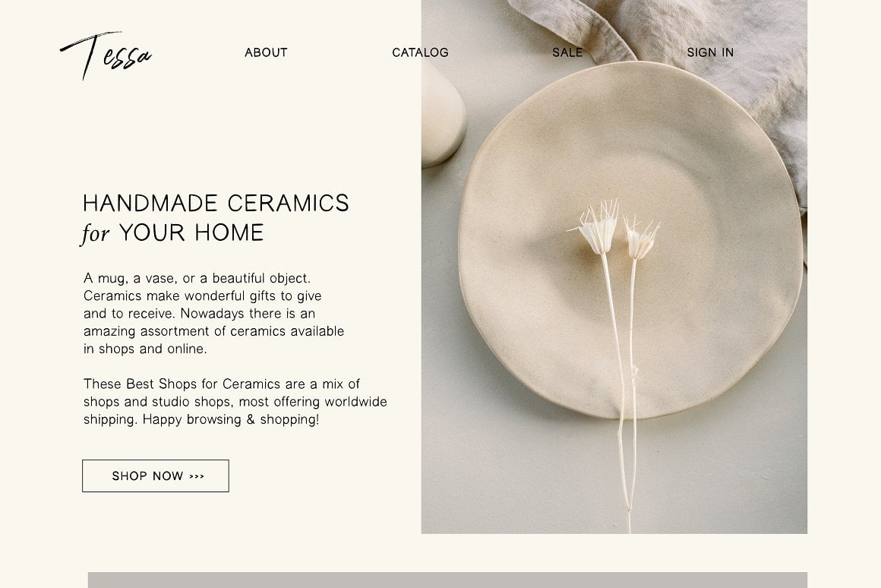Click the SIGN IN link
This screenshot has height=588, width=881.
[710, 52]
